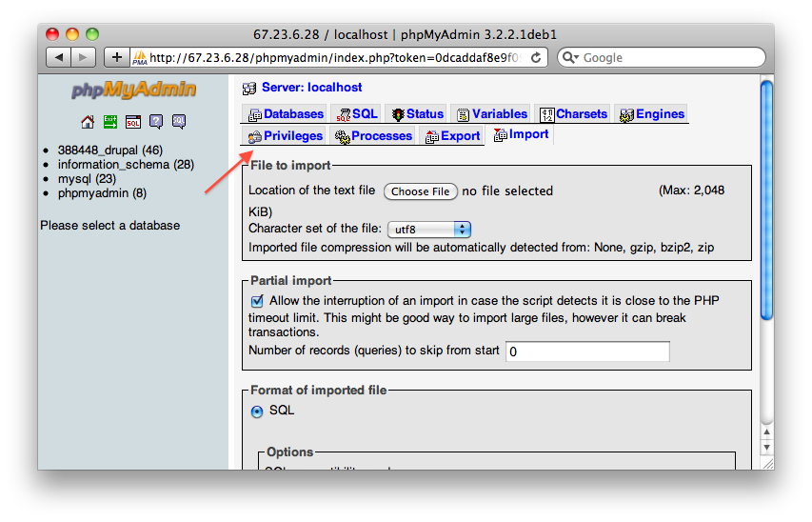Open the mysql database

point(87,179)
